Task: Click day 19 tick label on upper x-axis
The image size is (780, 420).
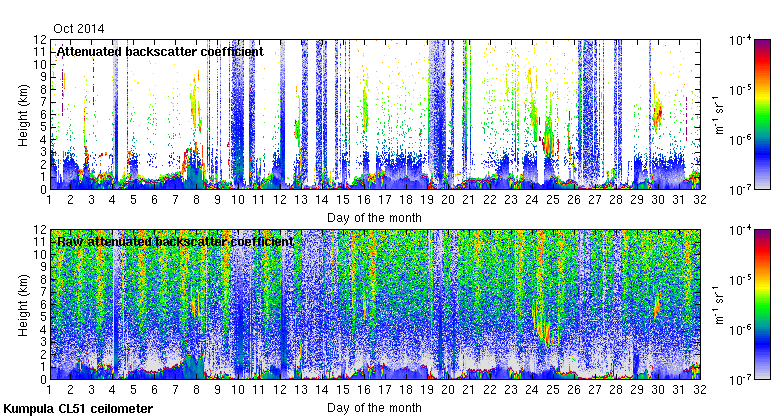Action: pos(427,200)
